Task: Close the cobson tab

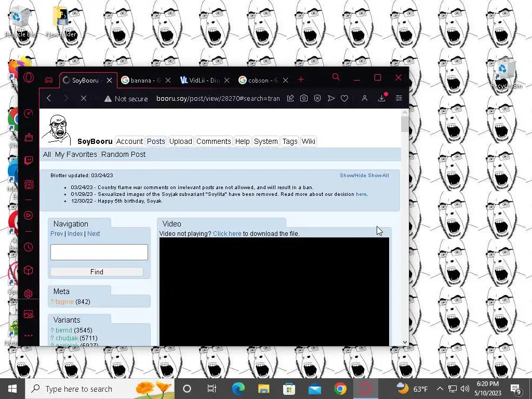Action: (x=285, y=81)
